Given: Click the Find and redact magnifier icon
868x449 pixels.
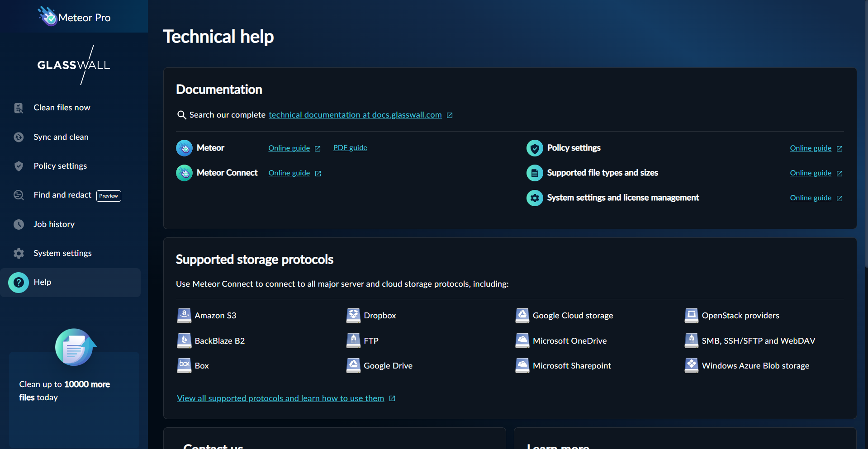Looking at the screenshot, I should coord(18,195).
